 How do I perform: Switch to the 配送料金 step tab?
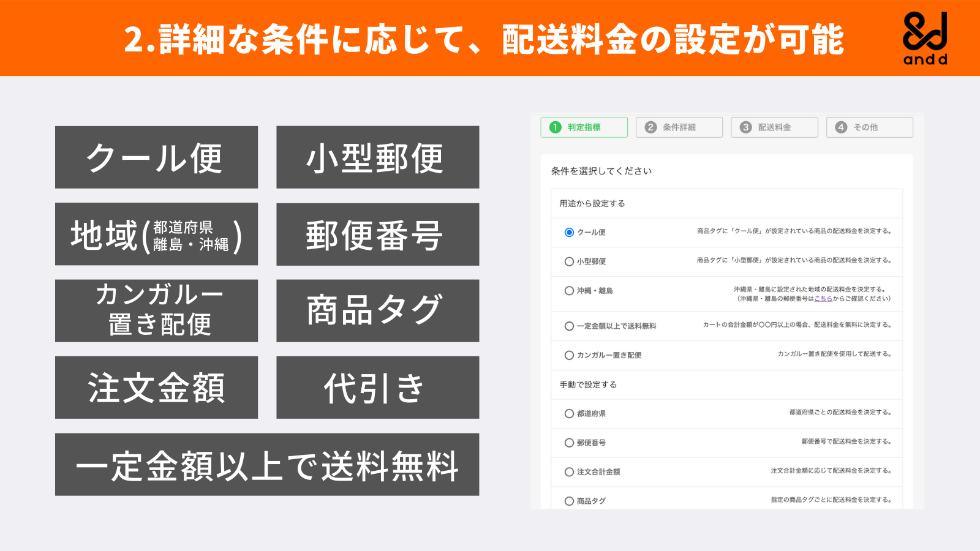tap(774, 127)
